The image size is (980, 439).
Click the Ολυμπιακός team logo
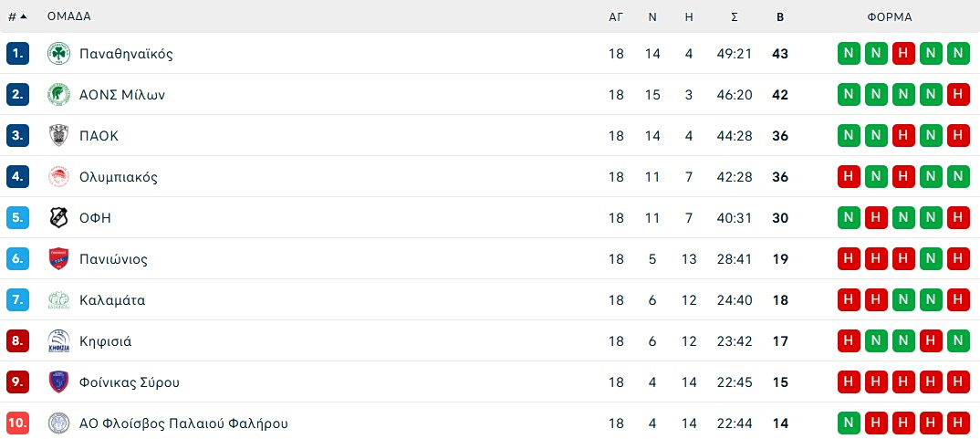[x=58, y=177]
